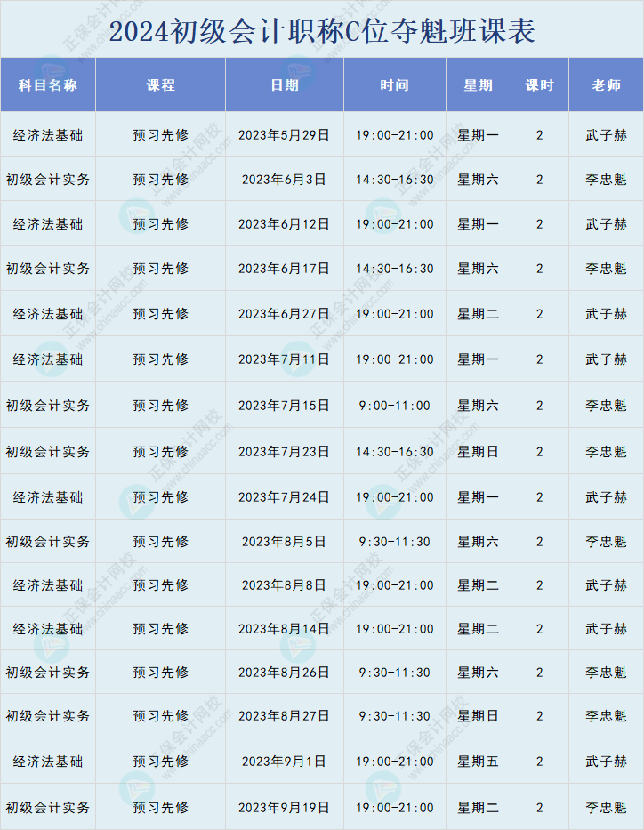The image size is (644, 830).
Task: Click 预习先修 in the August 14 row
Action: click(x=161, y=628)
